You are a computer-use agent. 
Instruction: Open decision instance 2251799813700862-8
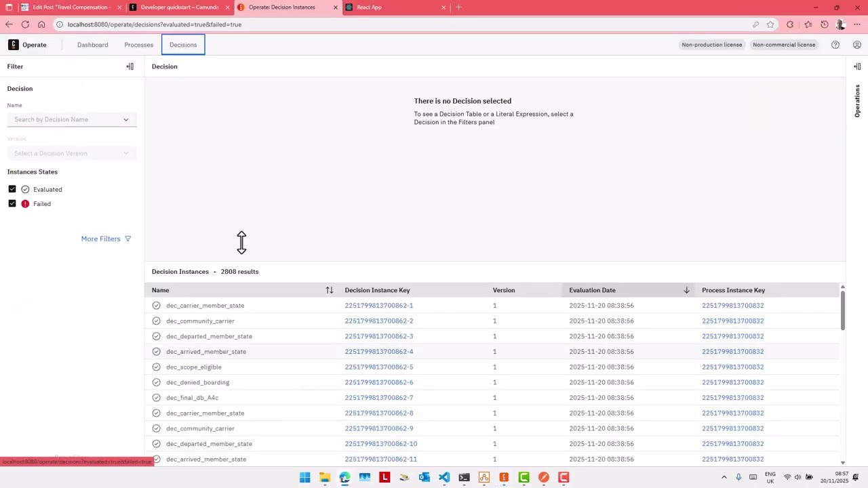[x=379, y=413]
